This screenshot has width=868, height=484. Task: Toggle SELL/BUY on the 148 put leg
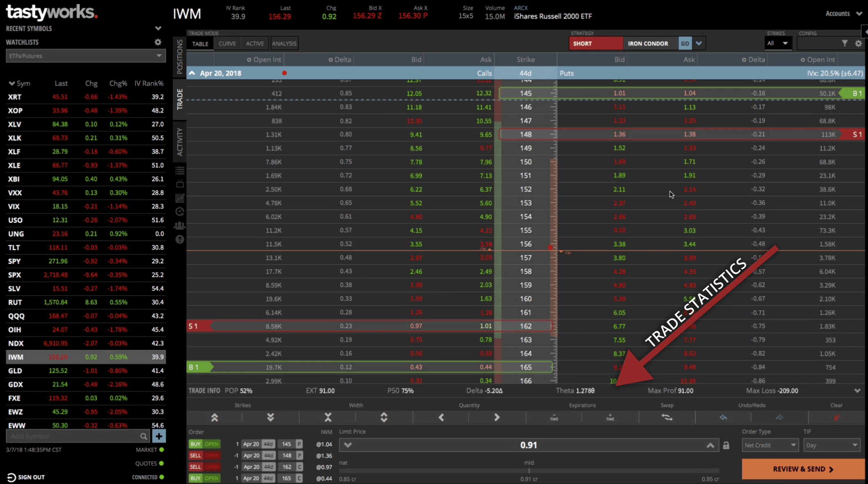tap(195, 455)
